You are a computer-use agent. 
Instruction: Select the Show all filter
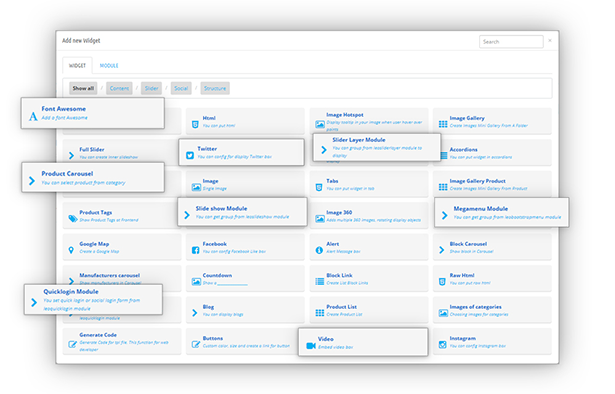[x=83, y=88]
